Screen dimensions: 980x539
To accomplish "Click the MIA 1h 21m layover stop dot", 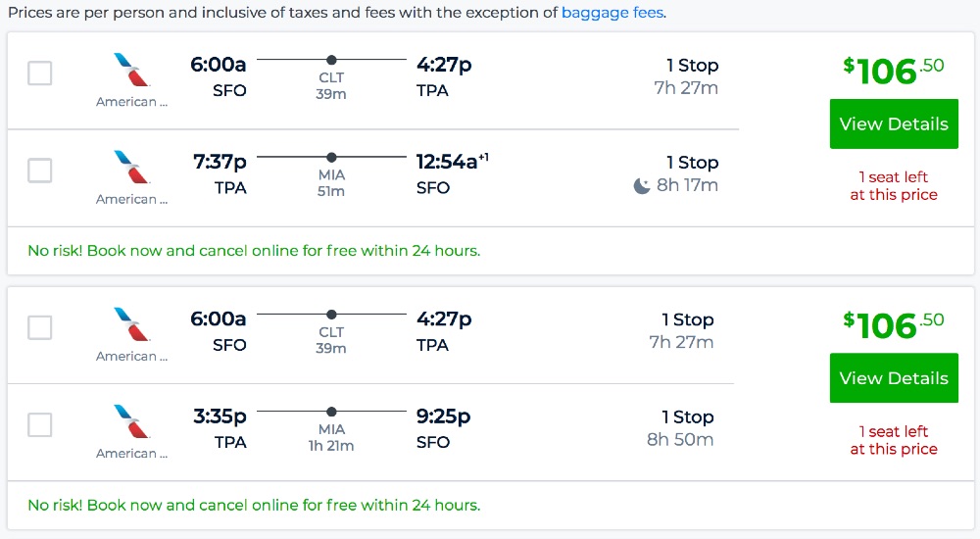I will click(331, 412).
